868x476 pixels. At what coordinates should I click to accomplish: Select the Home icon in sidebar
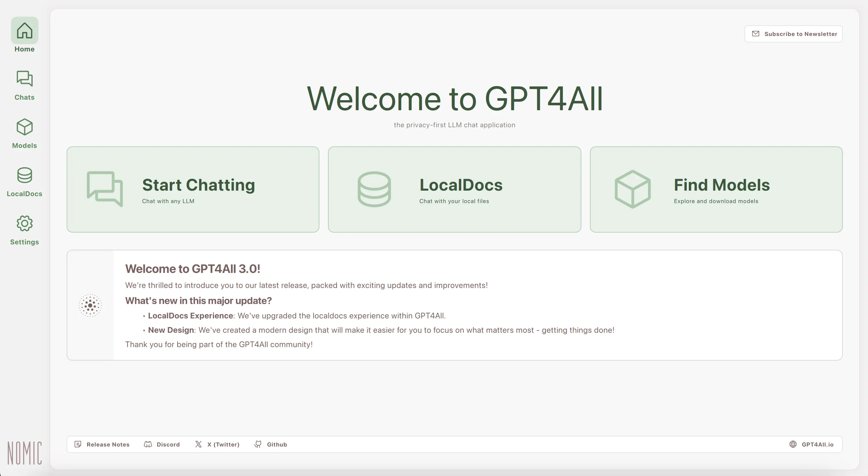tap(24, 30)
